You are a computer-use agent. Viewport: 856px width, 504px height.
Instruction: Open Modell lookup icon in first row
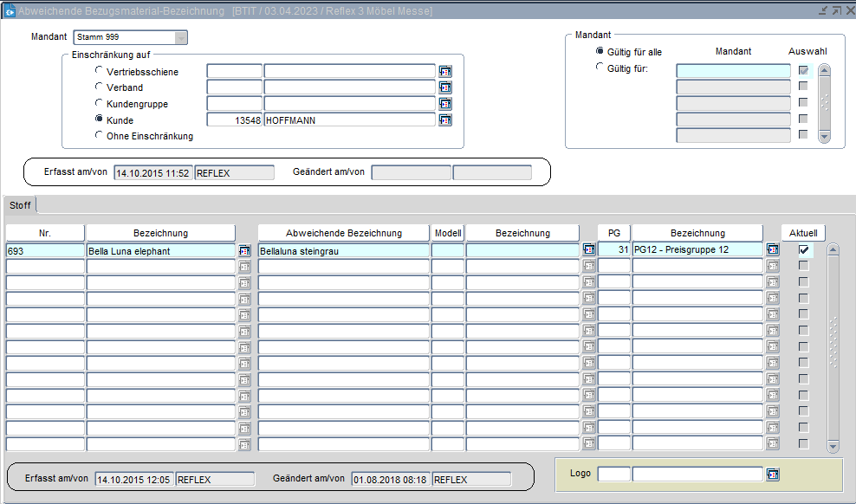pos(589,250)
